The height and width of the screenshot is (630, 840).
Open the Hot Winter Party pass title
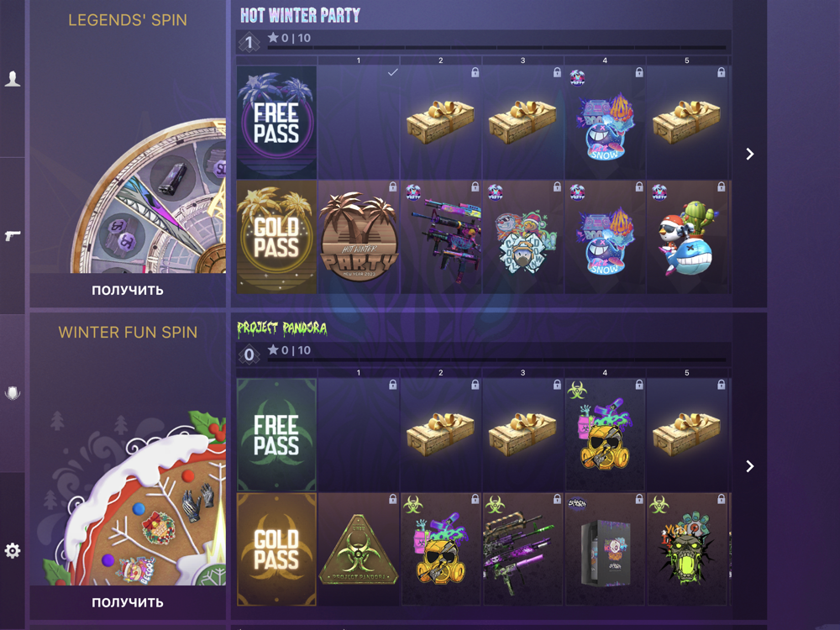pyautogui.click(x=300, y=15)
